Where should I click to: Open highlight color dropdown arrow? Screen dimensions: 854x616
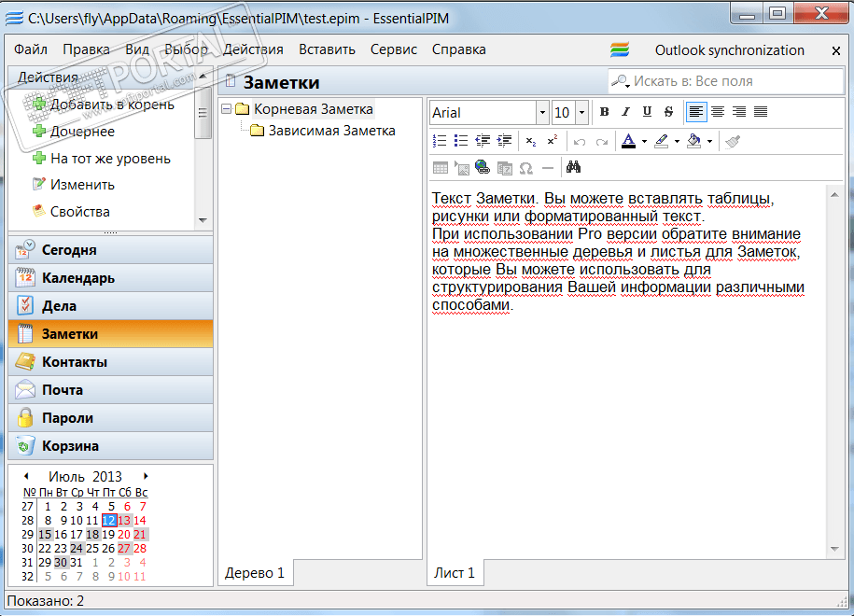pos(677,142)
